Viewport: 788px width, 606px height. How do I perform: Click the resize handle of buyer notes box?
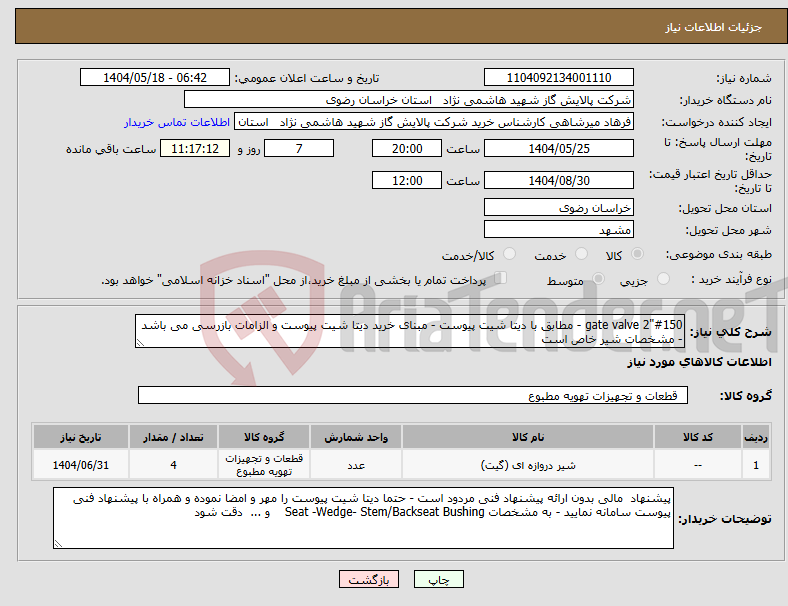tap(58, 543)
